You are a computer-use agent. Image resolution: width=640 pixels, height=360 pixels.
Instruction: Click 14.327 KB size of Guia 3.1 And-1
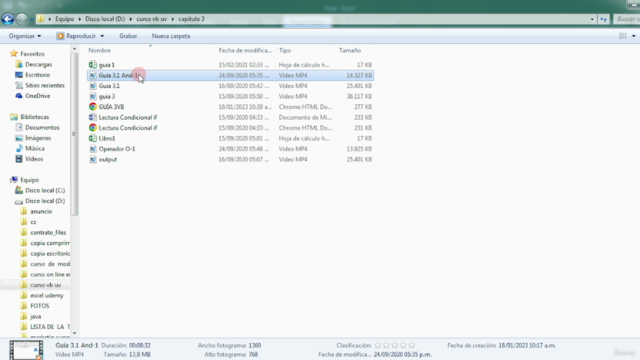(359, 75)
